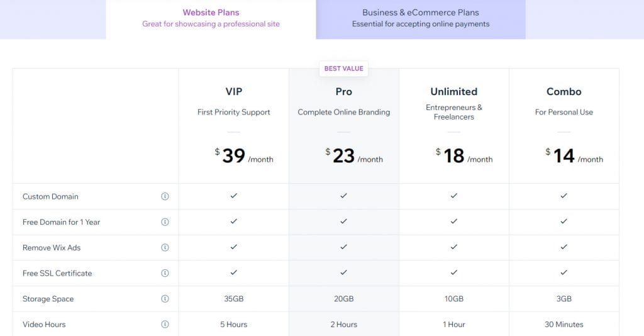Select the VIP plan heading
644x336 pixels.
click(234, 92)
